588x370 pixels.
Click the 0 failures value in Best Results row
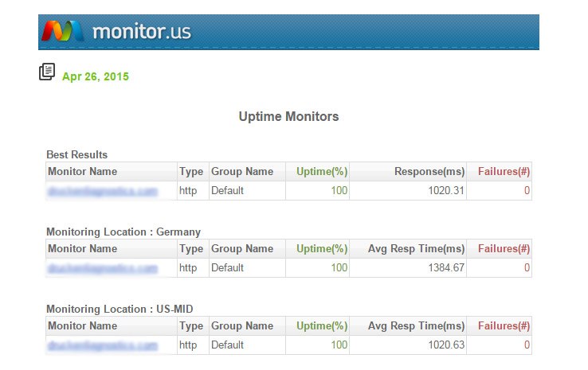tap(527, 191)
